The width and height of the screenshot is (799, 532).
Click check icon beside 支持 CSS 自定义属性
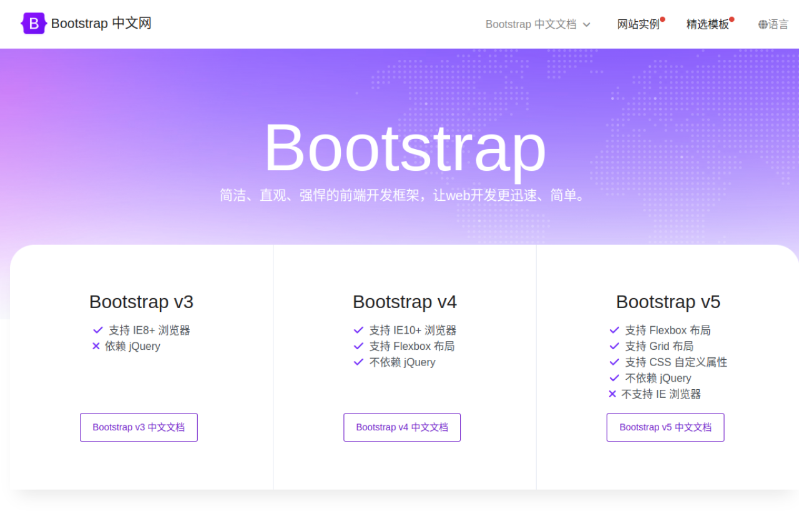[x=614, y=362]
